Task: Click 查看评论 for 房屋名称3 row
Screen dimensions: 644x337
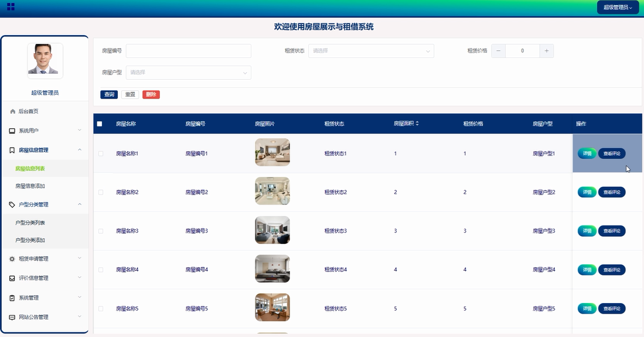Action: point(612,231)
